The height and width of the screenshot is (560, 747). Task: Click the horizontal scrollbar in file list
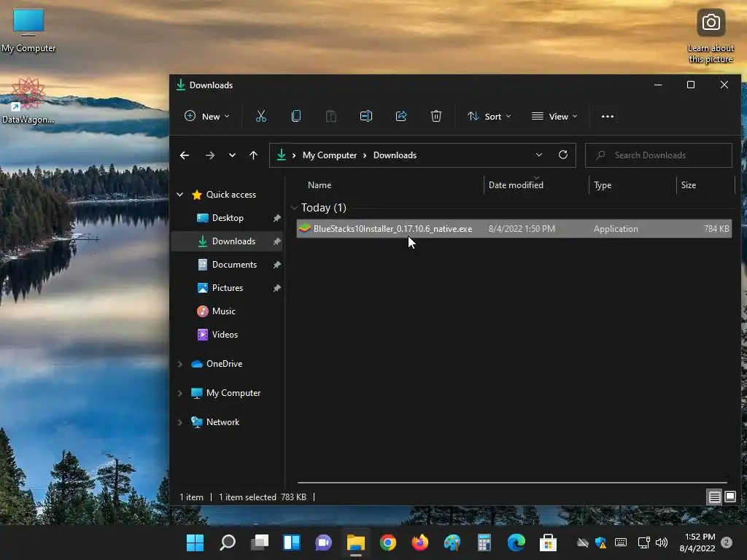(512, 483)
